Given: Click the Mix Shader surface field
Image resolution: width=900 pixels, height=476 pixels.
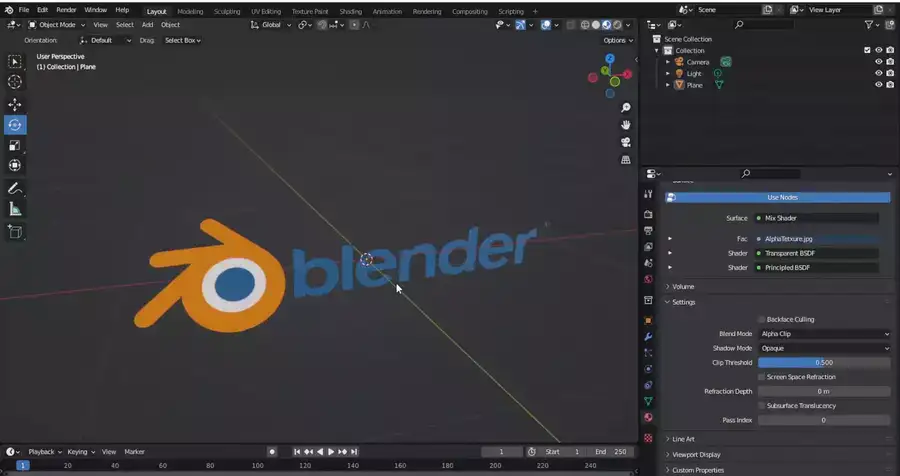Looking at the screenshot, I should point(816,218).
